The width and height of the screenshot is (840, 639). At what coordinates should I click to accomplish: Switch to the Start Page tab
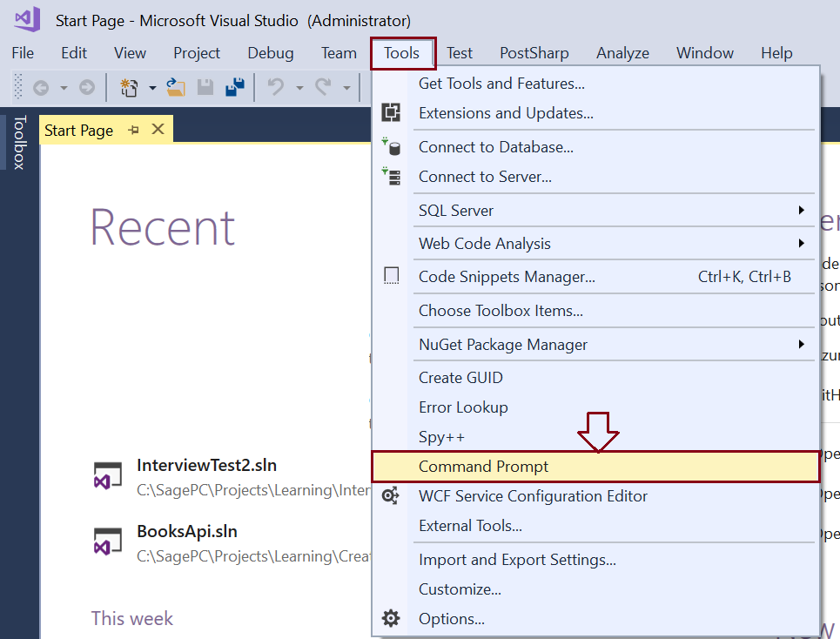click(78, 131)
